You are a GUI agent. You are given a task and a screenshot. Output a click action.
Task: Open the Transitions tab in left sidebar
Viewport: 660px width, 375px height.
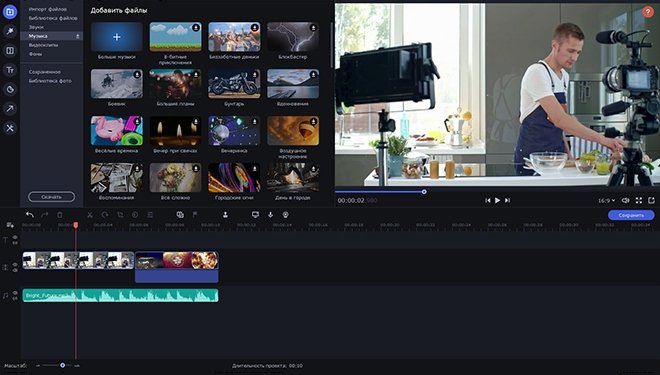tap(10, 51)
